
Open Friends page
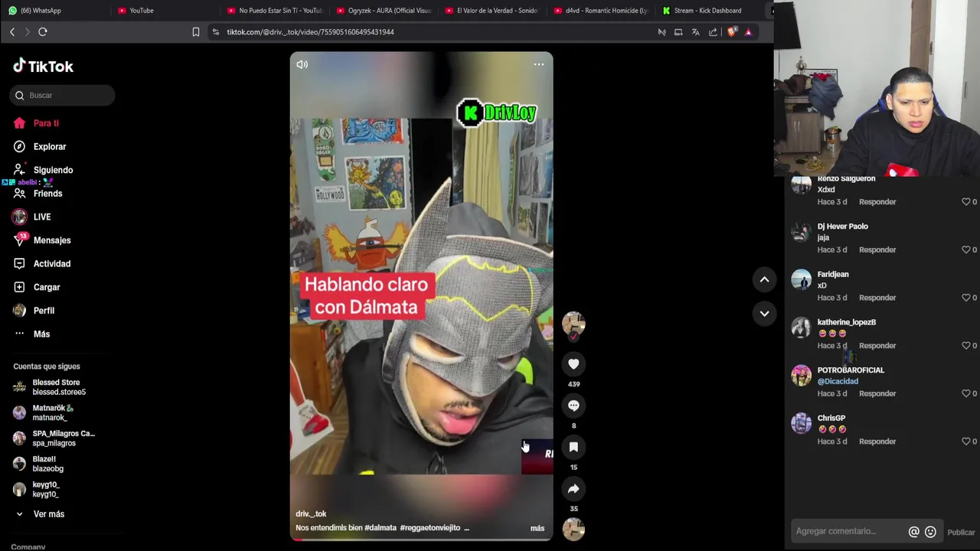38,194
